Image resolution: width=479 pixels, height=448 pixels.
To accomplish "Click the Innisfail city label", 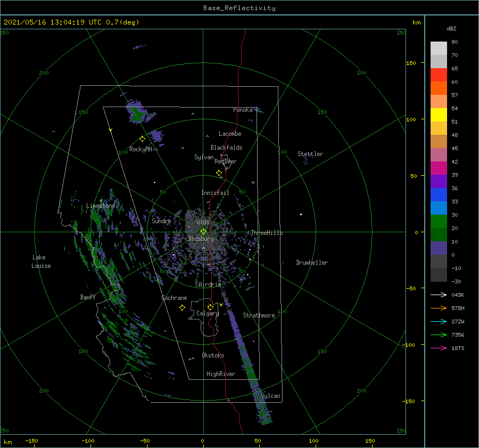I will click(x=215, y=193).
